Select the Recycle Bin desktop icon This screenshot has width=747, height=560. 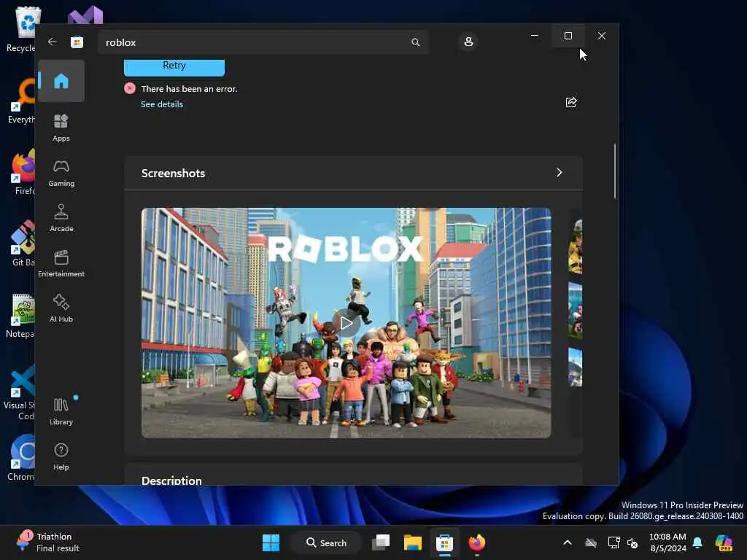click(21, 29)
